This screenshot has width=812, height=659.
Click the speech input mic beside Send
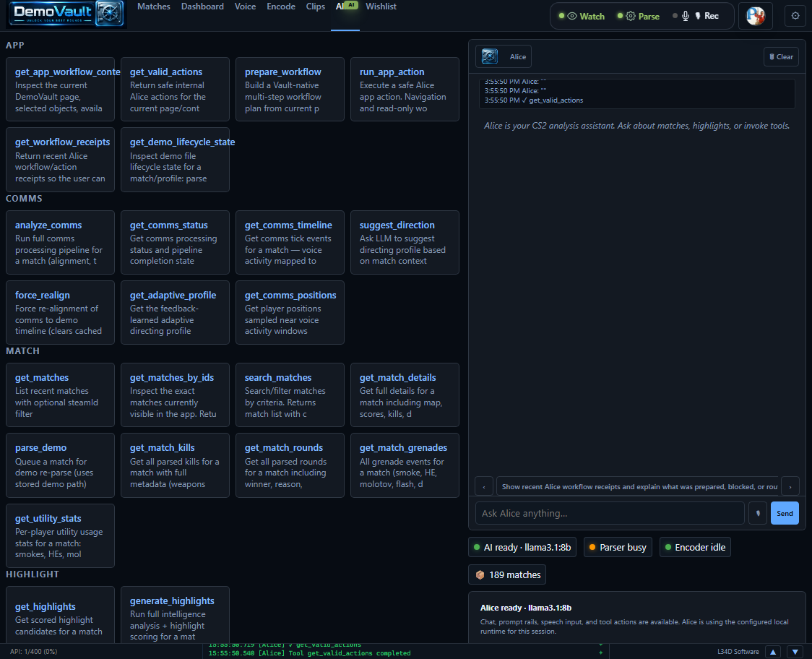click(x=758, y=514)
